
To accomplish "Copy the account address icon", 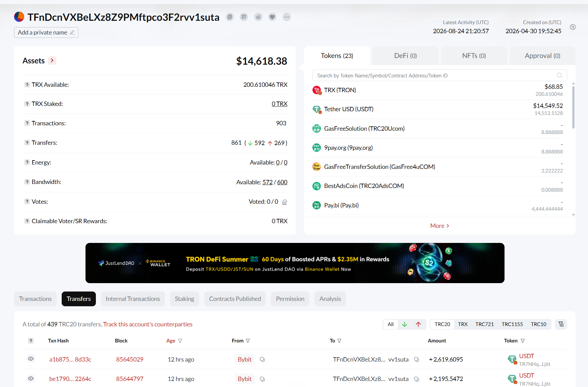I will (x=230, y=17).
